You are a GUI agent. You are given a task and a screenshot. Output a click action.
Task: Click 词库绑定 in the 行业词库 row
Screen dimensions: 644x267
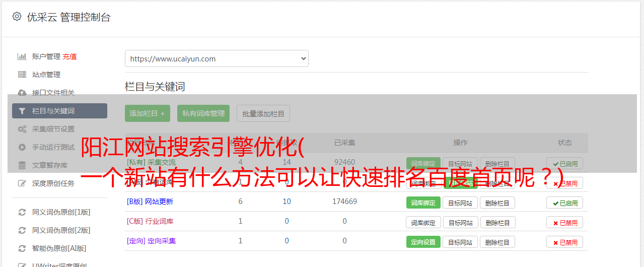pyautogui.click(x=423, y=222)
